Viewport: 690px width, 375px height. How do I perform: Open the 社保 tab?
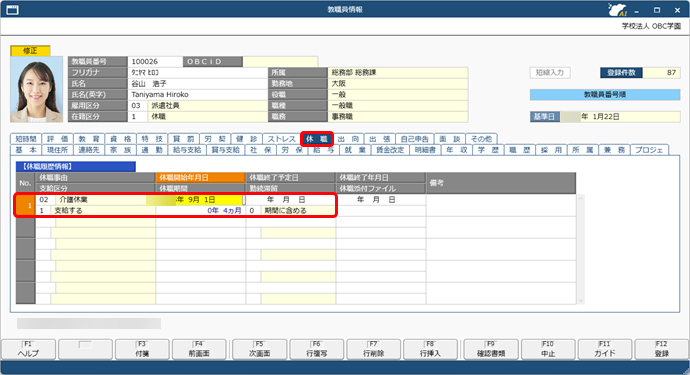click(x=261, y=150)
